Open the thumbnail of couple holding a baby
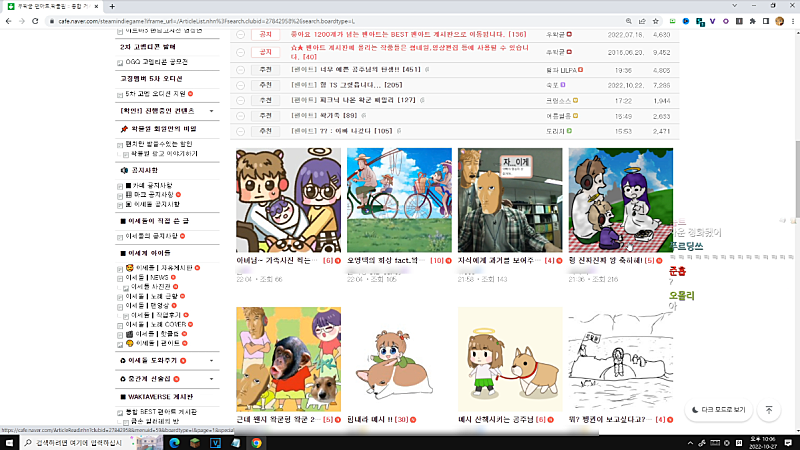Image resolution: width=800 pixels, height=450 pixels. 289,200
